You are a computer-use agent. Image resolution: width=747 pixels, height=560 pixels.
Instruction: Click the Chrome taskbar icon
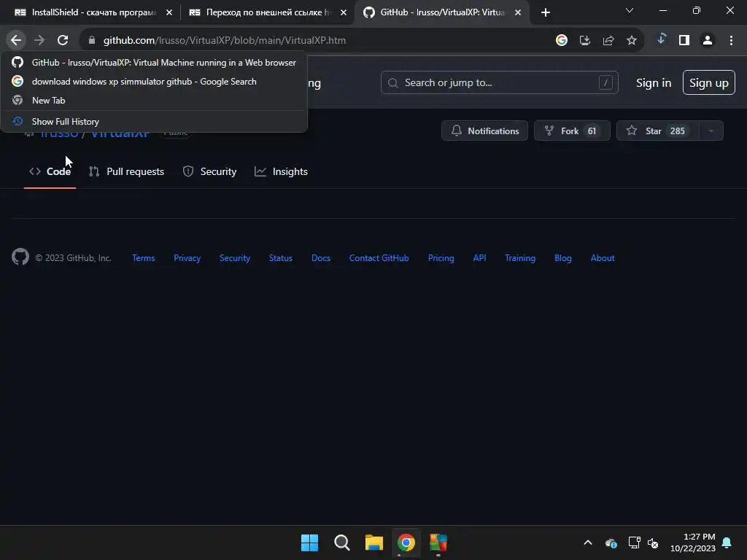click(x=406, y=542)
